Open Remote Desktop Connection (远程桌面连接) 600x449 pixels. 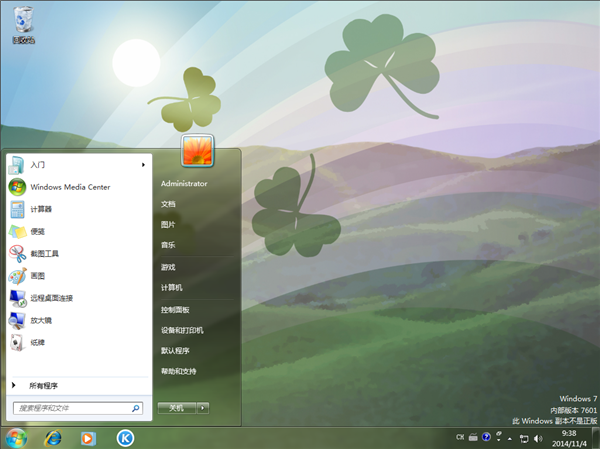pos(50,298)
